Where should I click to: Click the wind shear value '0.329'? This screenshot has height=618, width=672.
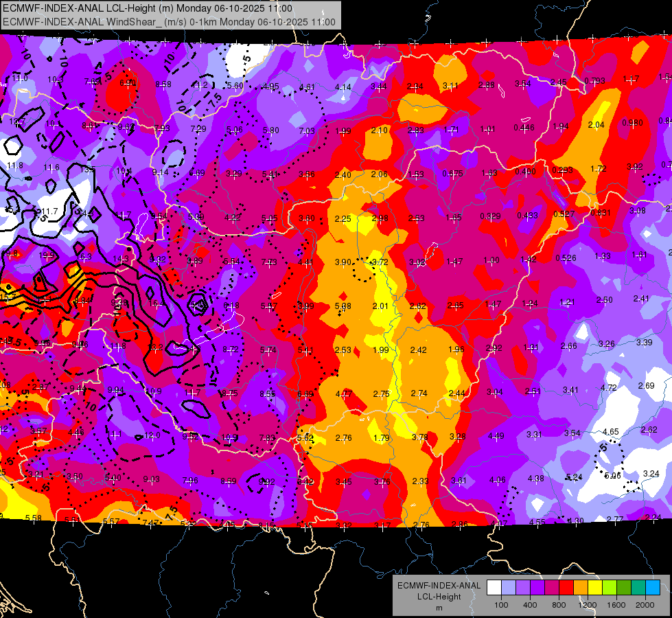[490, 216]
